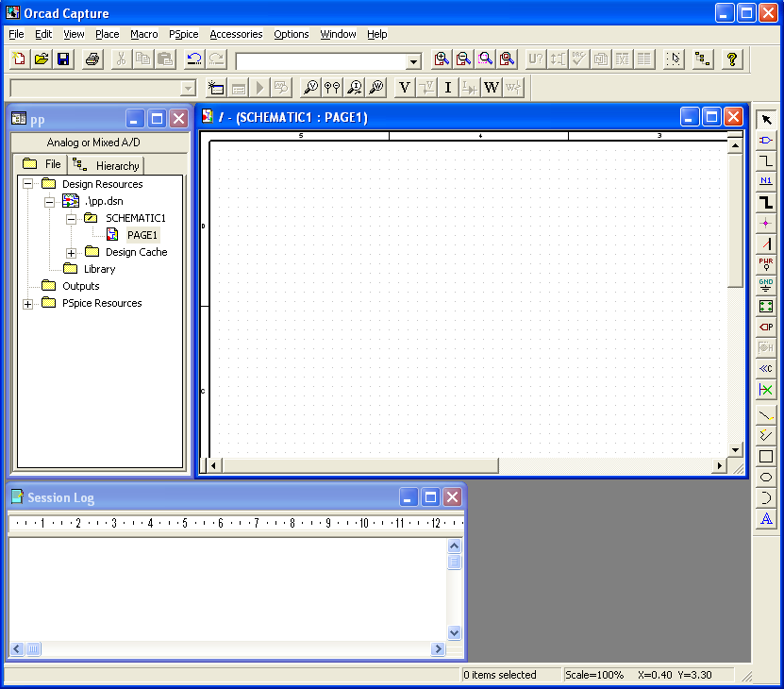
Task: Select the Place Rectangle tool
Action: point(766,456)
